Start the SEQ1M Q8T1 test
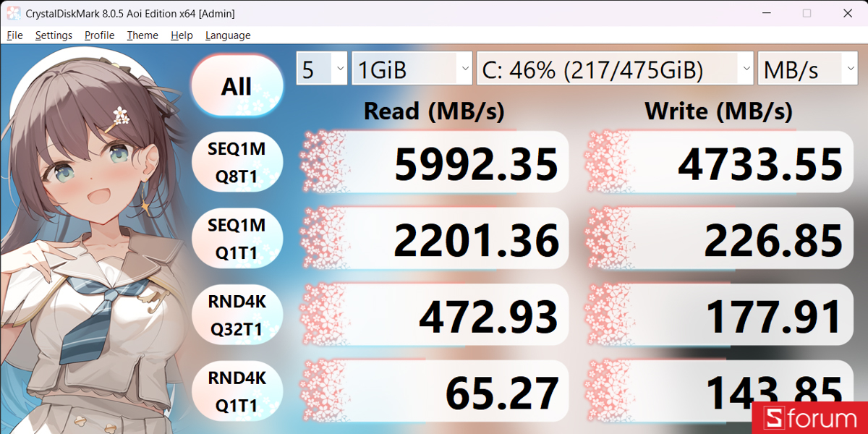The image size is (868, 434). [237, 163]
